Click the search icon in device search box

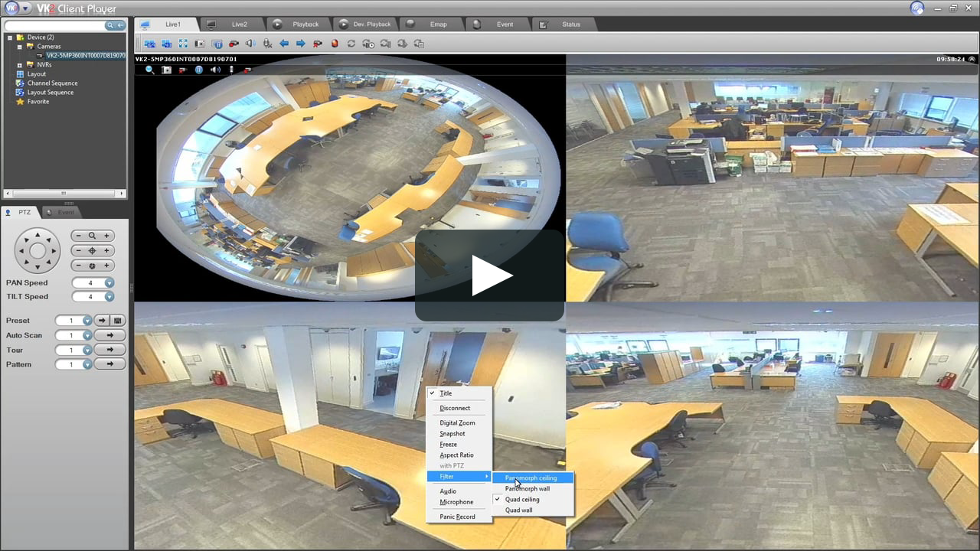(110, 25)
